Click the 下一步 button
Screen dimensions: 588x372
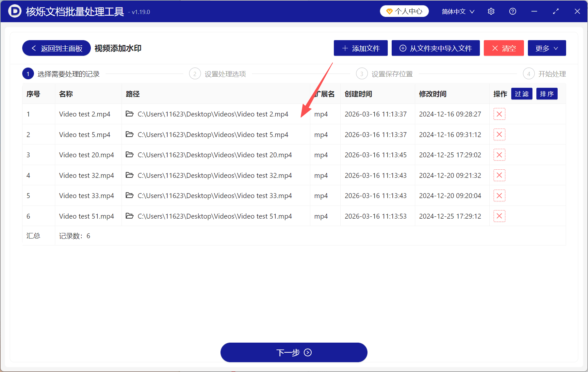[294, 352]
